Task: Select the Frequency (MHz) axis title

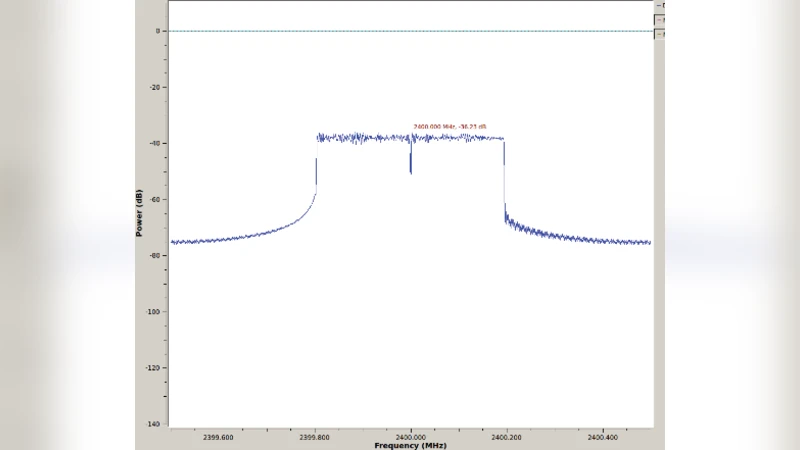Action: click(x=410, y=445)
